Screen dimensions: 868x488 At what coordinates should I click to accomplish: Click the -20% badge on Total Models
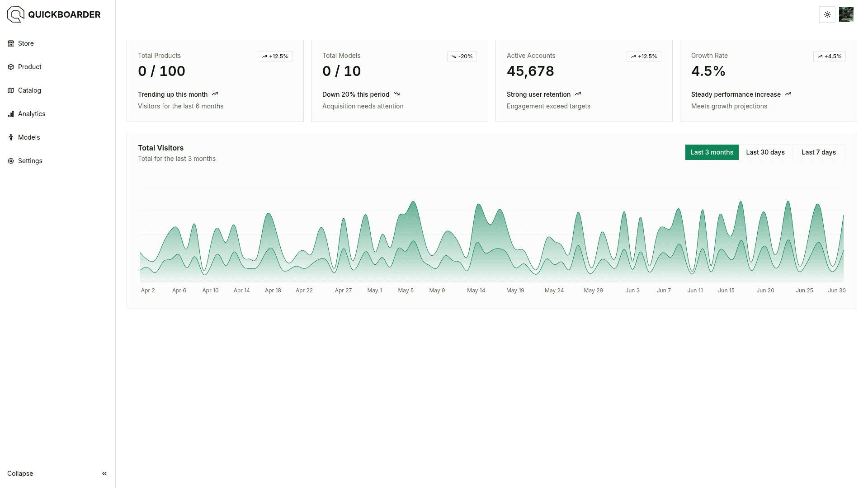(x=462, y=56)
